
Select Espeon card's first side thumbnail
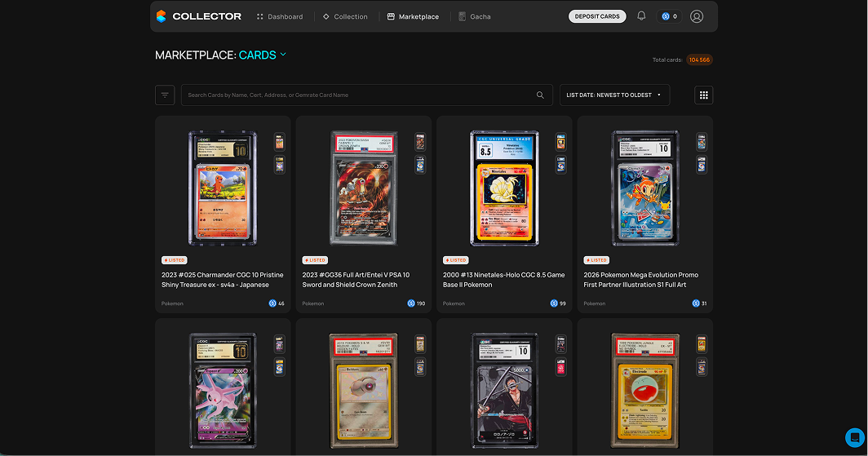[x=280, y=344]
